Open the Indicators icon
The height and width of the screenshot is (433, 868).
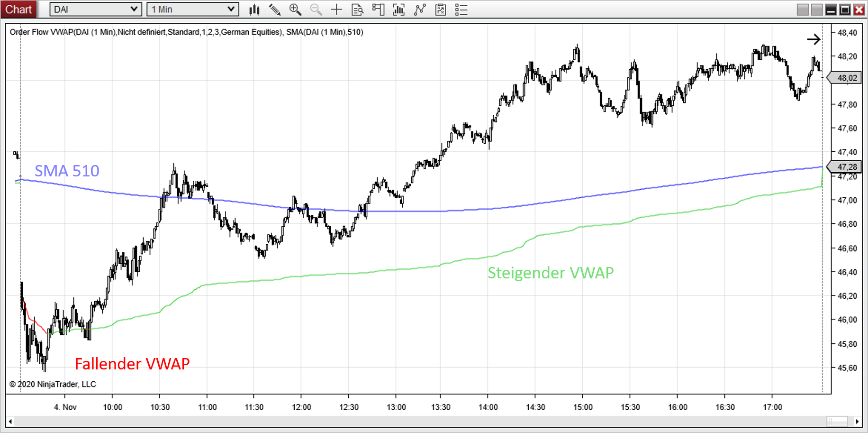(420, 9)
